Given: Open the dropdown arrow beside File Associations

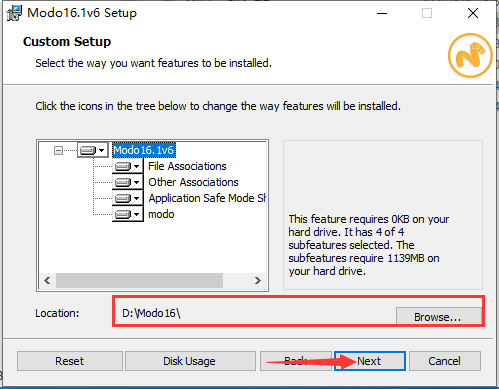Looking at the screenshot, I should point(137,166).
